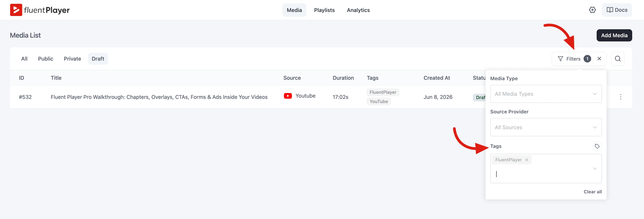Click the funnel icon in Filters
This screenshot has width=644, height=219.
click(560, 59)
